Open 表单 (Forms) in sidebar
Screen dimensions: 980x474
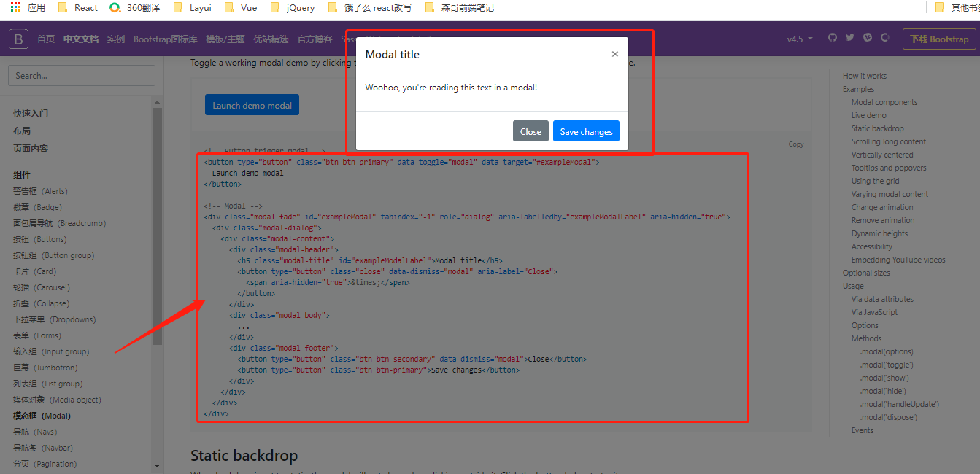36,335
